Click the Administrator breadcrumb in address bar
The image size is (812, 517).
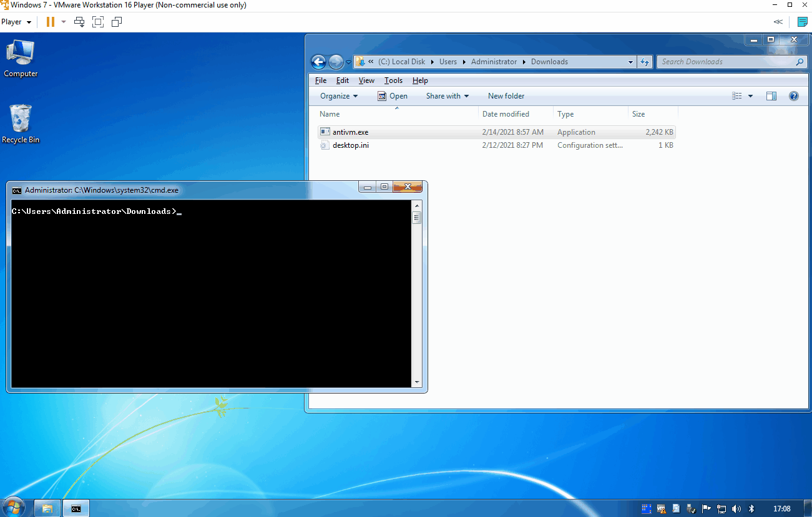click(494, 62)
